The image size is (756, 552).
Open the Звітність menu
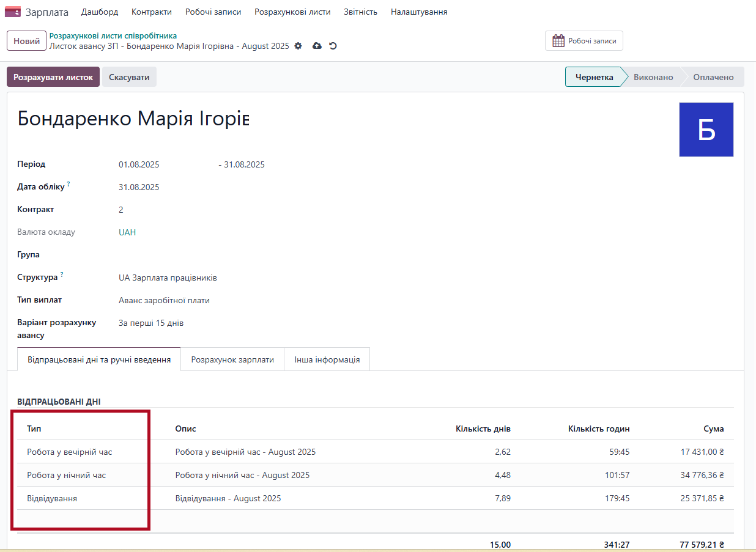[360, 12]
